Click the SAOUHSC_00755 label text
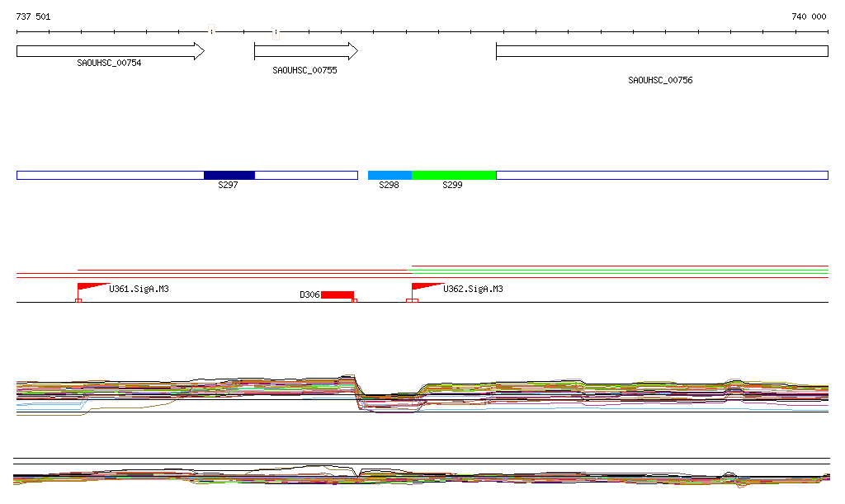This screenshot has height=504, width=845. pos(304,71)
